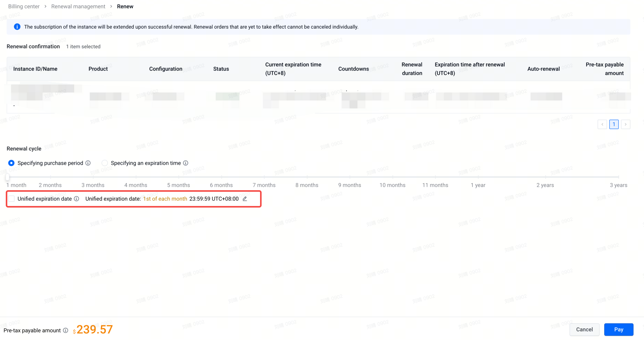The image size is (644, 340).
Task: Click the Renewal duration column header
Action: [x=412, y=69]
